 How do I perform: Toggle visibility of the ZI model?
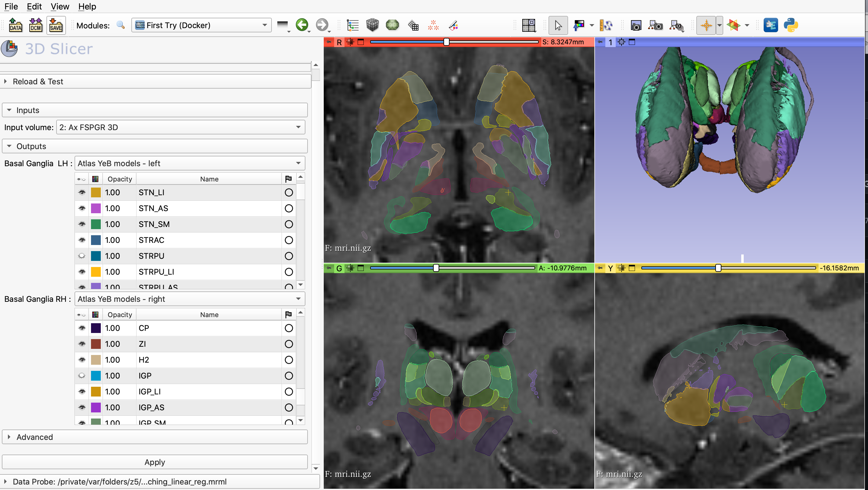click(x=82, y=344)
